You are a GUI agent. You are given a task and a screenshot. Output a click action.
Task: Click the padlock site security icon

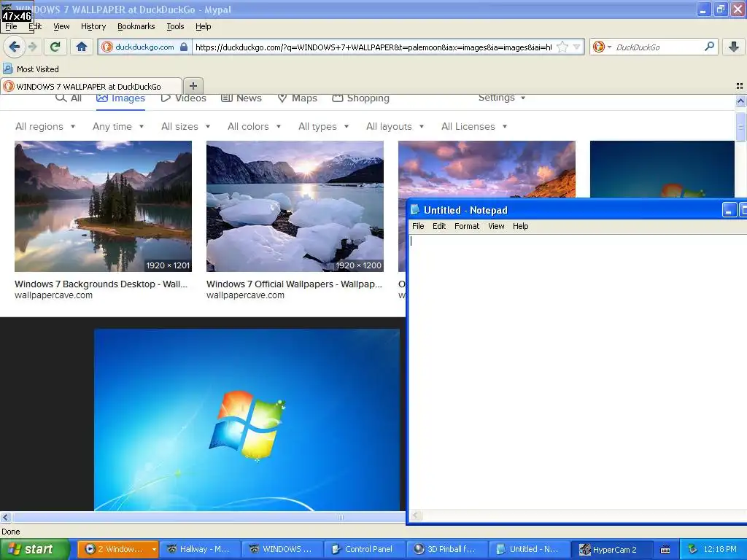[184, 47]
